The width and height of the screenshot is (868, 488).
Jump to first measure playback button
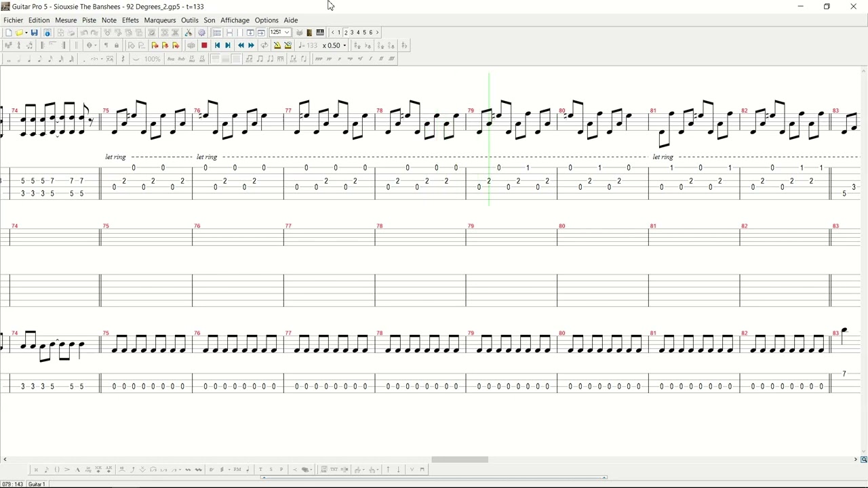217,45
